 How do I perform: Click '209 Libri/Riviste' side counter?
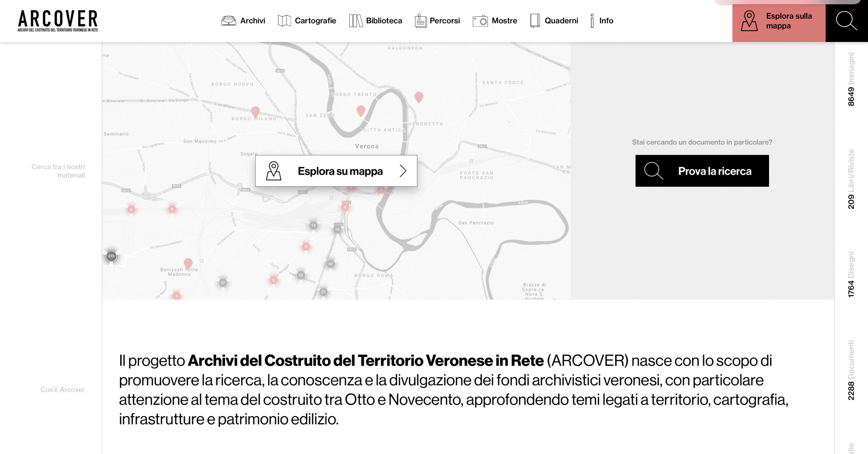851,179
